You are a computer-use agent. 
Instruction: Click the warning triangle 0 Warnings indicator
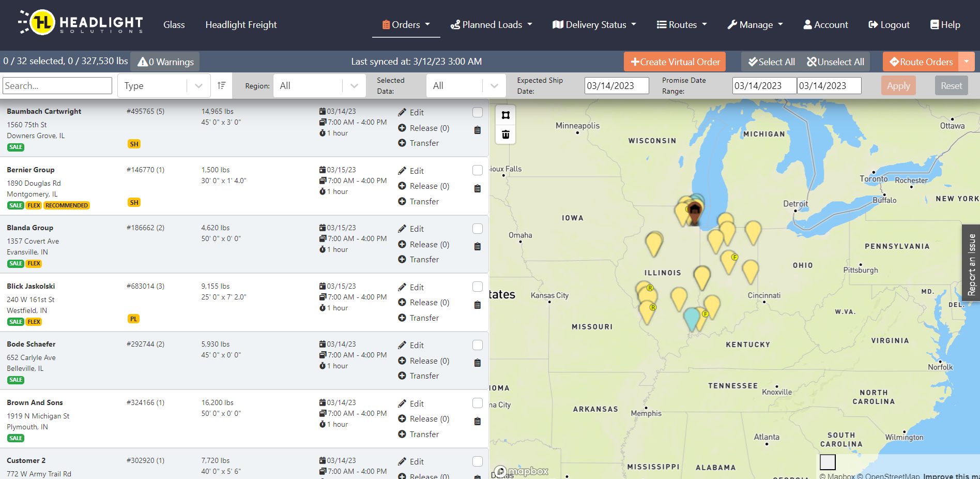pyautogui.click(x=165, y=62)
